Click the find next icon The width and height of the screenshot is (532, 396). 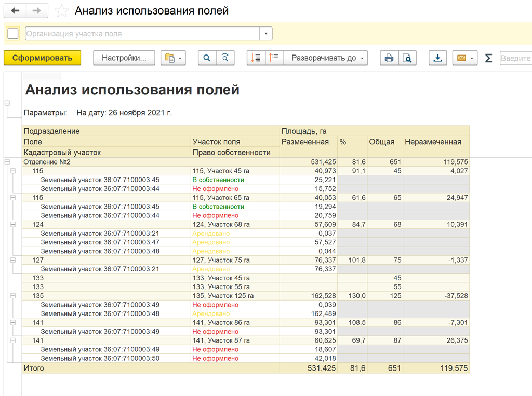pyautogui.click(x=225, y=58)
